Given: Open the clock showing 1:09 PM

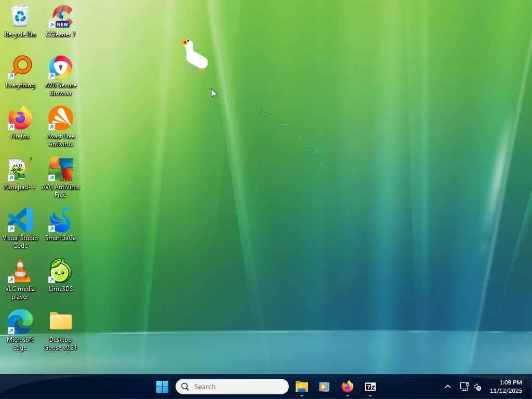Looking at the screenshot, I should (x=506, y=387).
